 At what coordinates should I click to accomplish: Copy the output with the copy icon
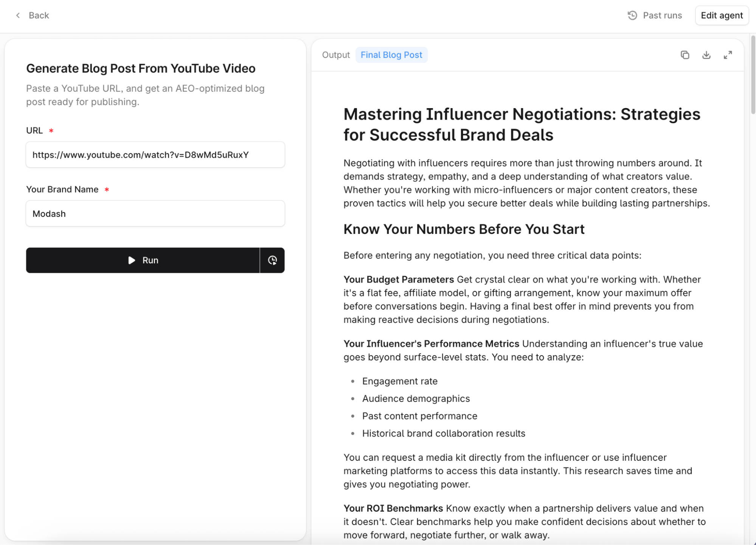[x=685, y=55]
